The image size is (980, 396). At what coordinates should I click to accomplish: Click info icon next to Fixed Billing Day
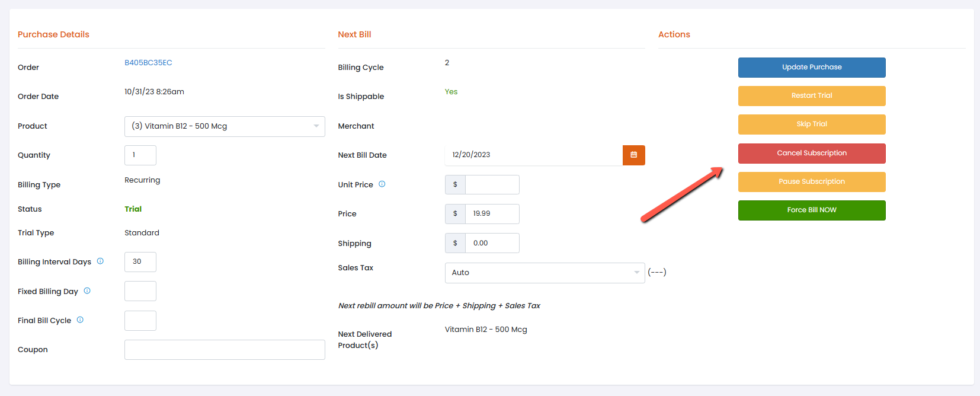(87, 290)
